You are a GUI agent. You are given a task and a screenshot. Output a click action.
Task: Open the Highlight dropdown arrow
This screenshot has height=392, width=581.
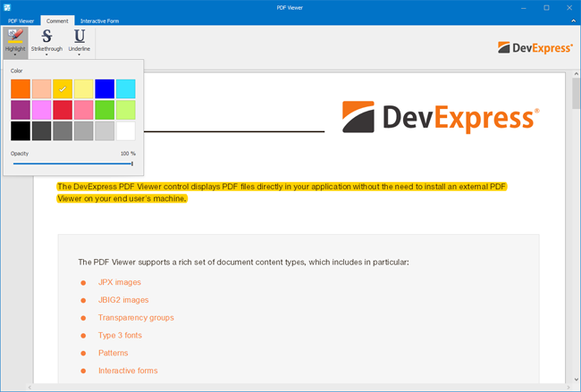point(15,54)
